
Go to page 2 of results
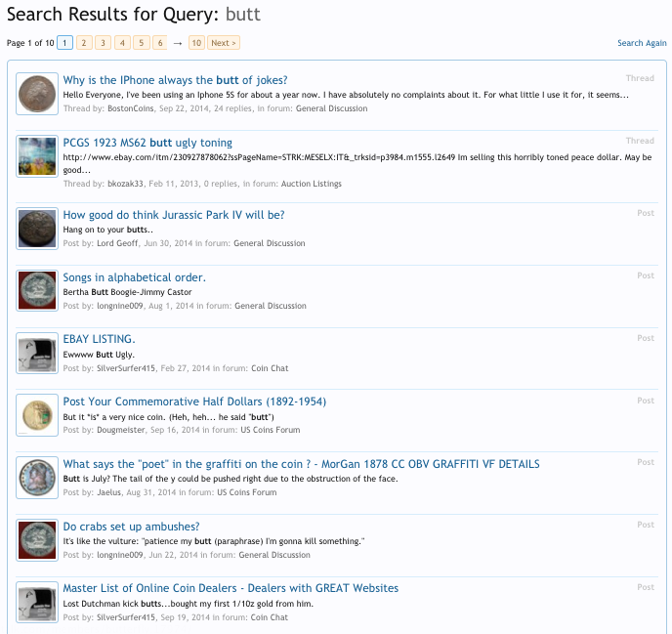click(x=84, y=43)
